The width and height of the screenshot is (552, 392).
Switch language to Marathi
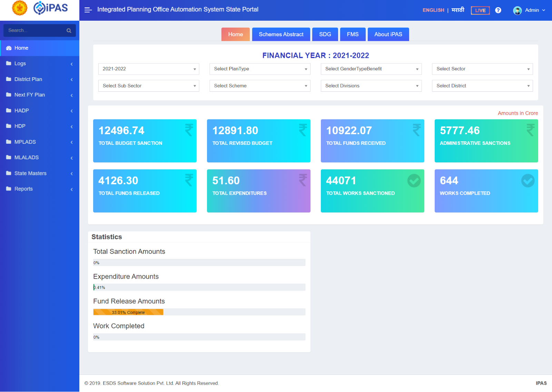[458, 10]
